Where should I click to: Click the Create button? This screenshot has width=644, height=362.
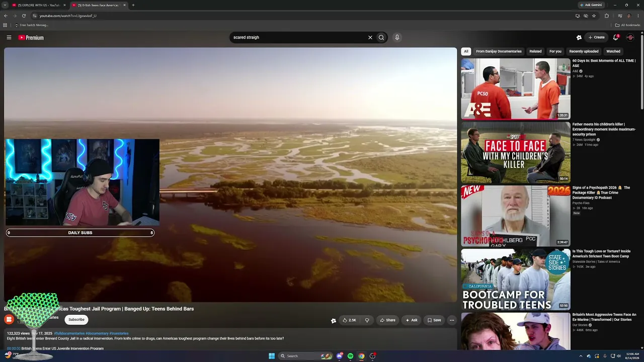(x=597, y=37)
